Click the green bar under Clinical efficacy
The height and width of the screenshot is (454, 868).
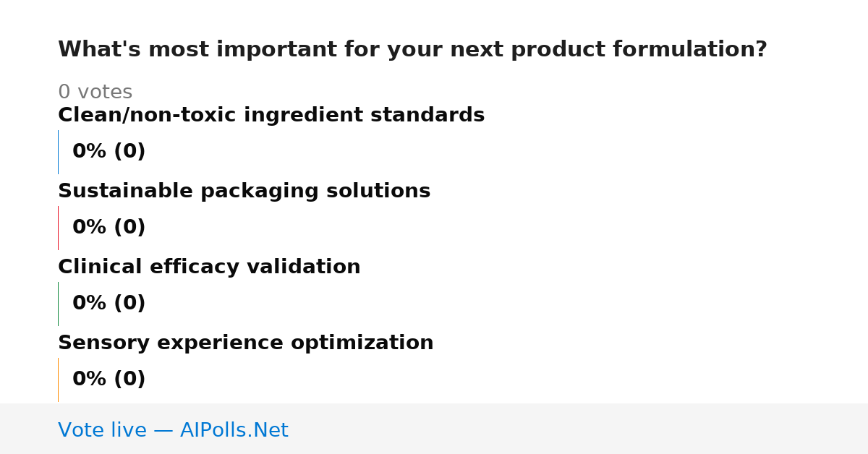(x=58, y=304)
